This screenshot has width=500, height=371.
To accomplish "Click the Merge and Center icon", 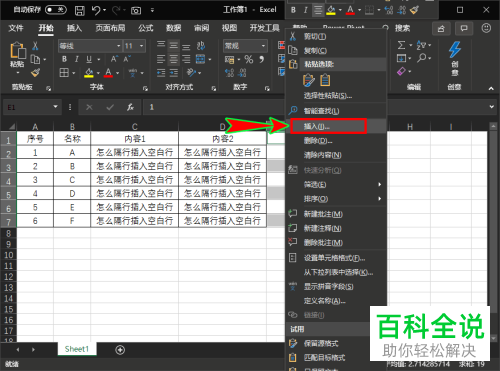I will coord(200,59).
